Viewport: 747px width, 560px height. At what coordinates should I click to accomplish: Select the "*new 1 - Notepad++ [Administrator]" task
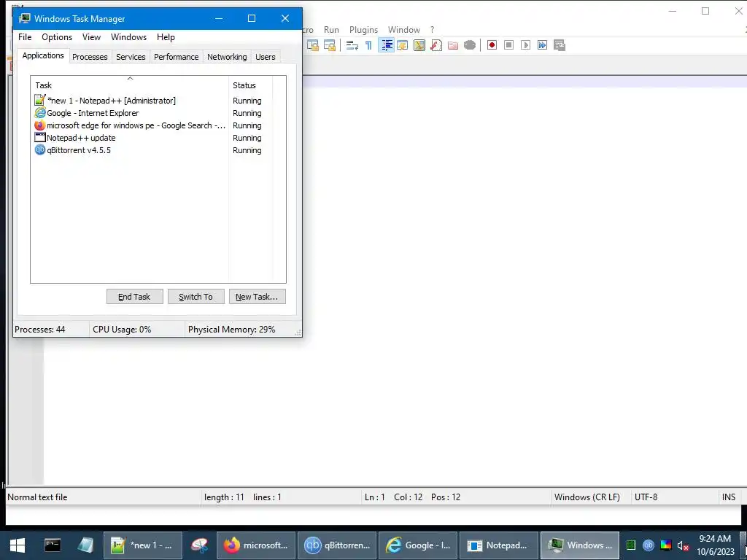click(112, 101)
